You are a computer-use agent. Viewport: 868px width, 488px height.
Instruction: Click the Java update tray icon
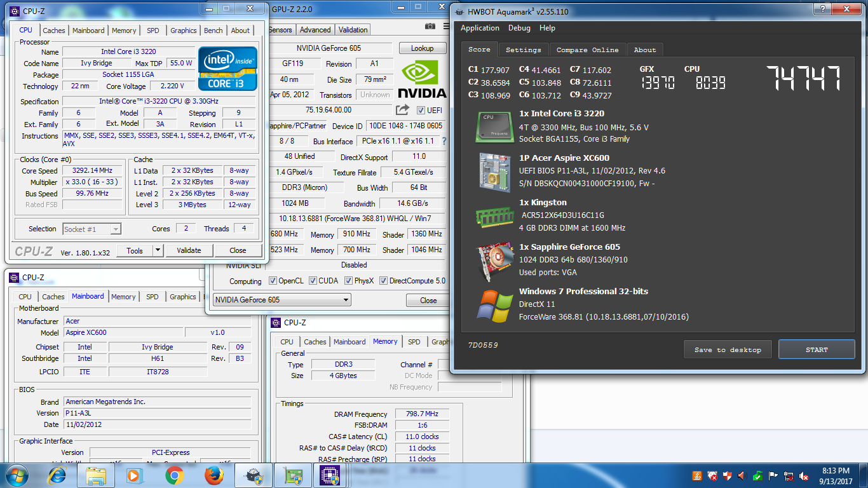pos(697,476)
